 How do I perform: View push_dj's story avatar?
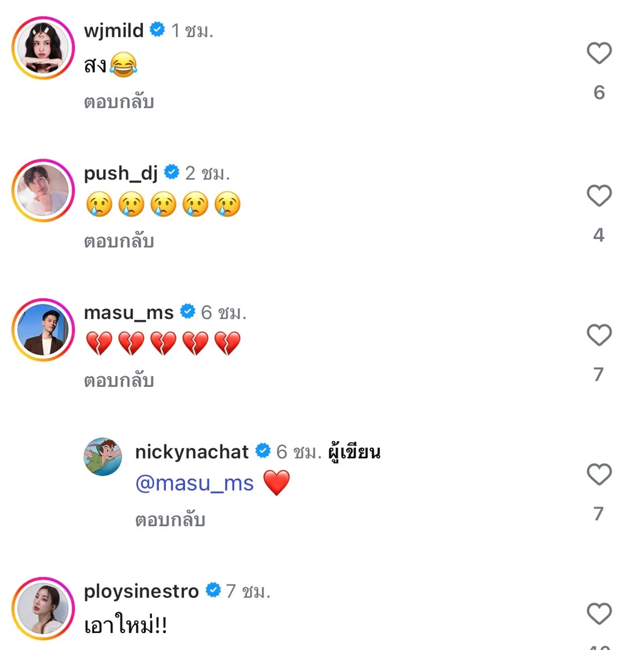point(43,191)
